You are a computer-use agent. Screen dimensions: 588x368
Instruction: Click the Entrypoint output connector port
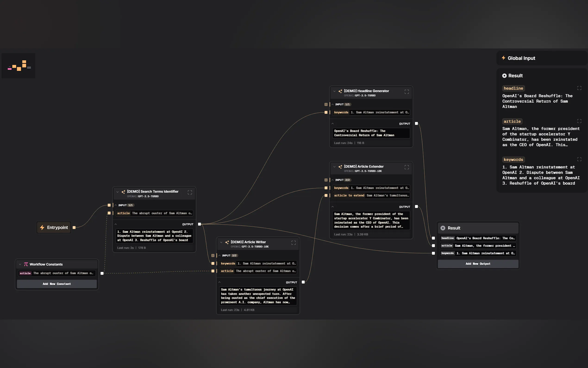tap(74, 228)
